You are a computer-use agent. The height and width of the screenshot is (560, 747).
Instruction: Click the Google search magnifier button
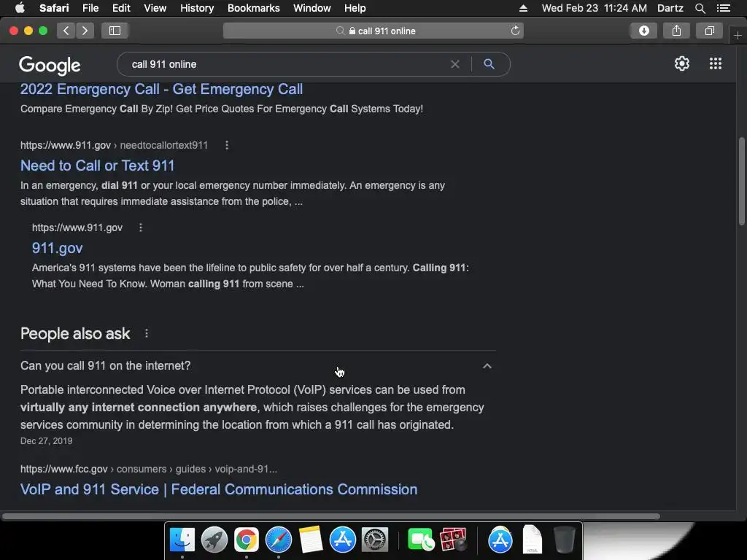[489, 64]
